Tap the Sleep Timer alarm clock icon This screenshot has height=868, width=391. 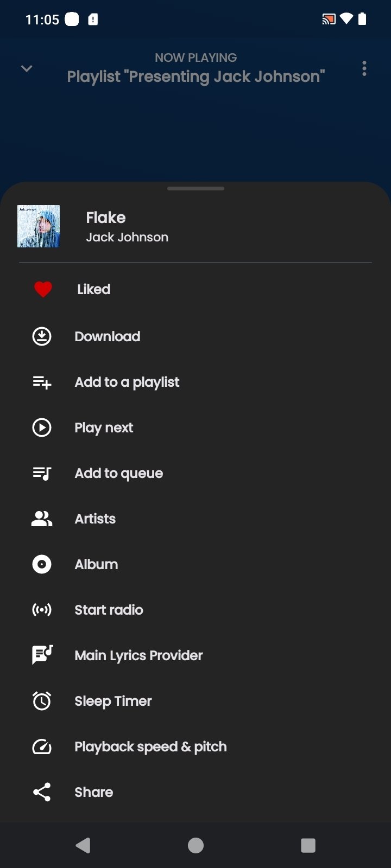(42, 701)
